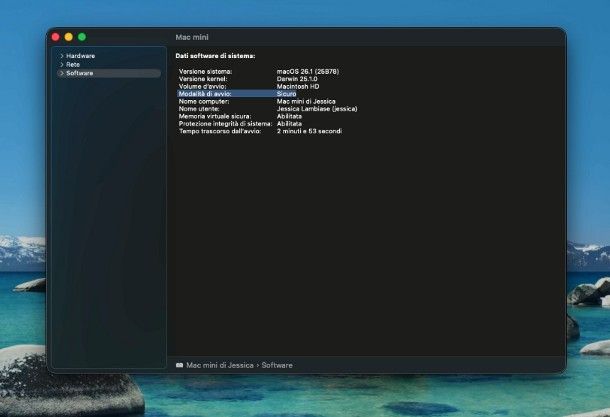Select the 'Memoria virtuale sicura:' label
The image size is (610, 417).
215,116
